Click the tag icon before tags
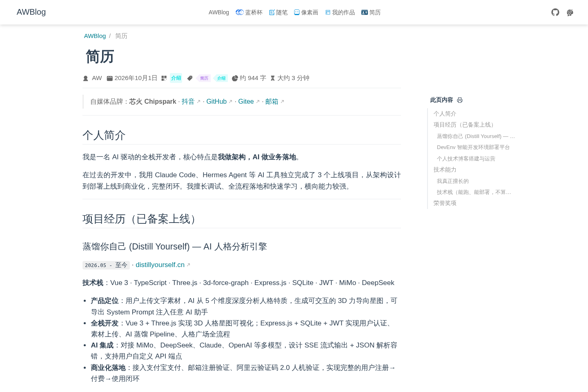 coord(189,78)
